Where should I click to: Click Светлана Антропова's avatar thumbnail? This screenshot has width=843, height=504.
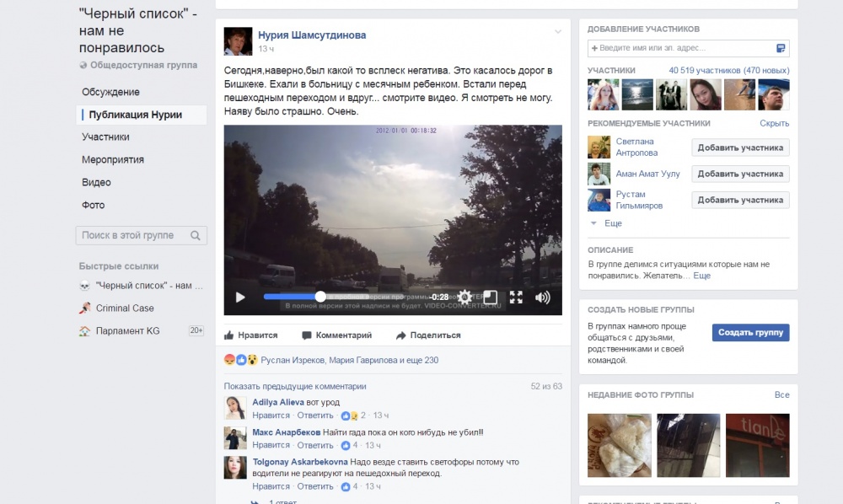[599, 147]
